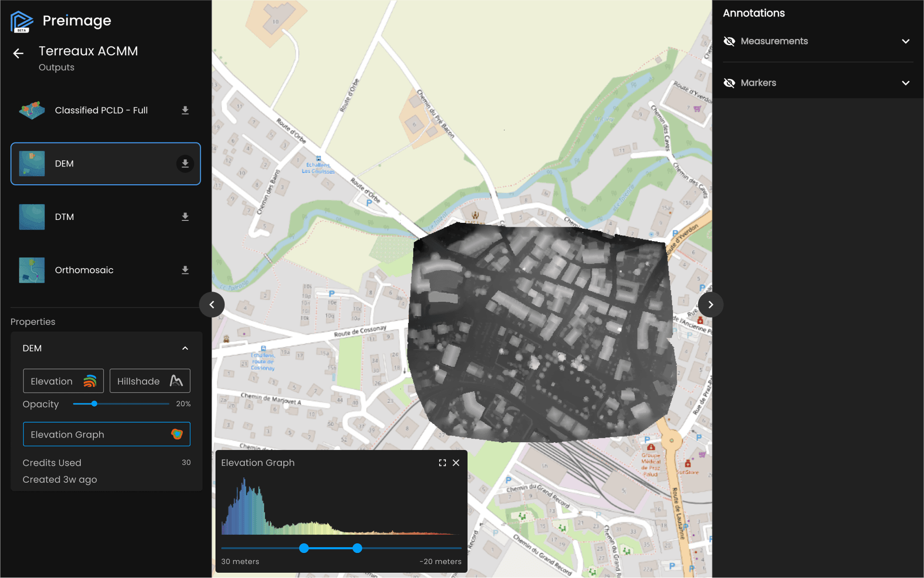The height and width of the screenshot is (578, 924).
Task: Expand the Measurements dropdown arrow
Action: 905,41
